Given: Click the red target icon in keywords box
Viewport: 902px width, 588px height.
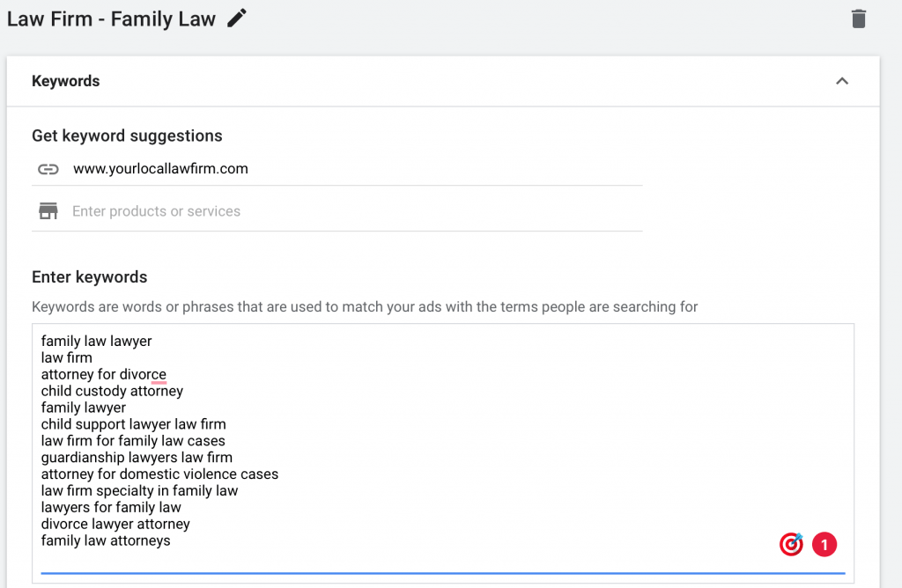Looking at the screenshot, I should 791,545.
